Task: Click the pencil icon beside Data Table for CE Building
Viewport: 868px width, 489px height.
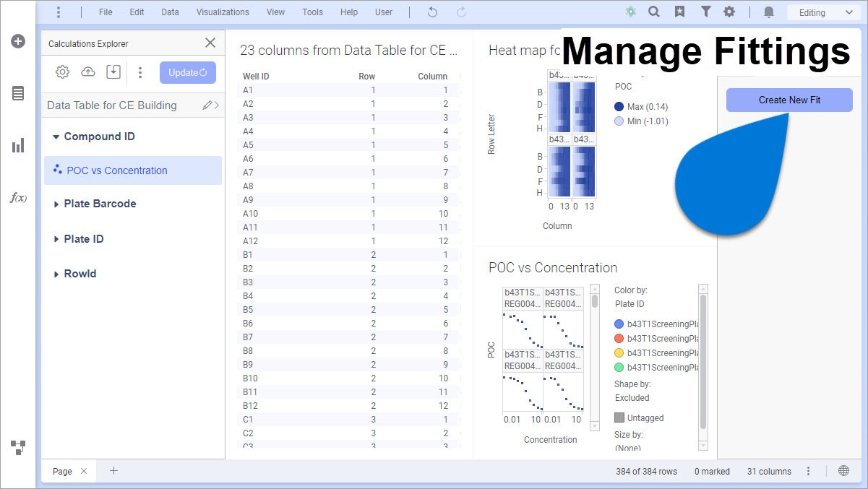Action: coord(207,105)
